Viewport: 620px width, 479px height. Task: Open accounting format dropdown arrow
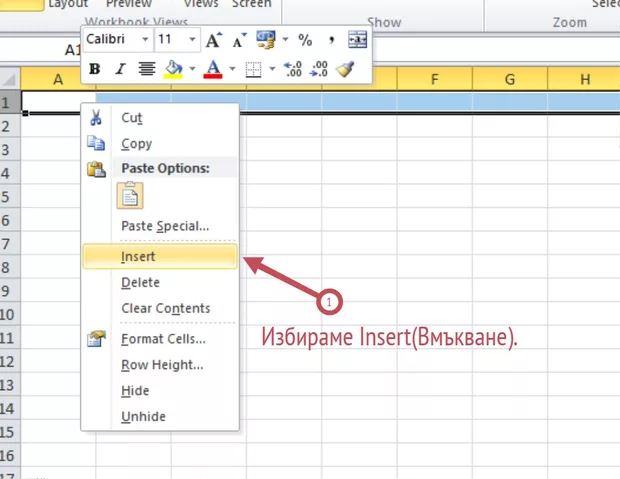(x=285, y=40)
